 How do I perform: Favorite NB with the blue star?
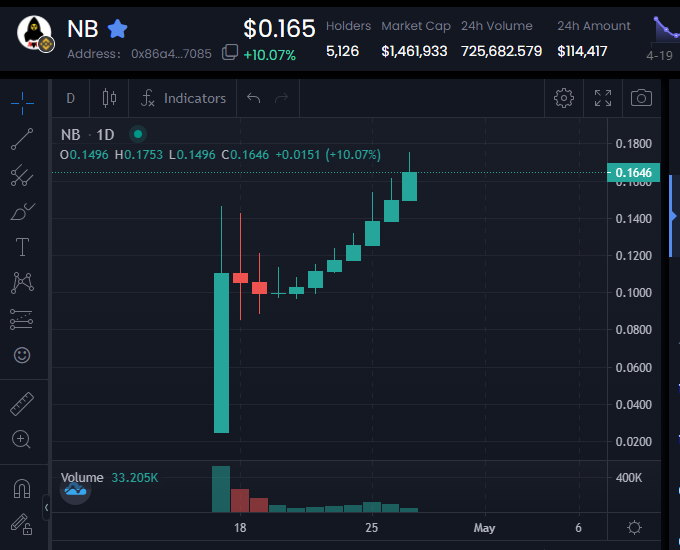[118, 29]
